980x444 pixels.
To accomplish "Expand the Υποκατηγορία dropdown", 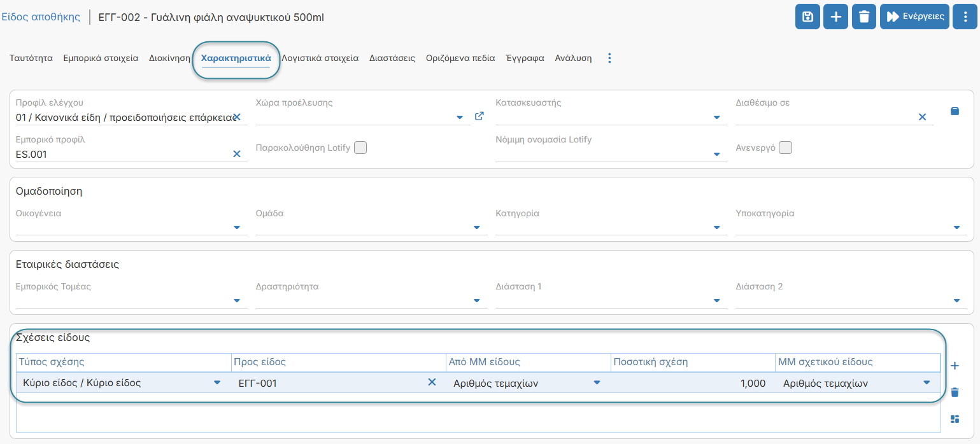I will [x=956, y=228].
